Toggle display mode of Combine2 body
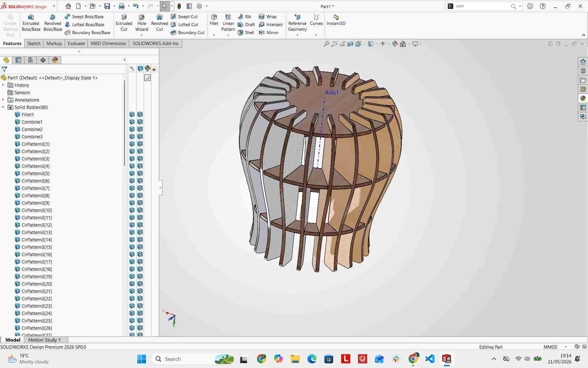 point(140,129)
